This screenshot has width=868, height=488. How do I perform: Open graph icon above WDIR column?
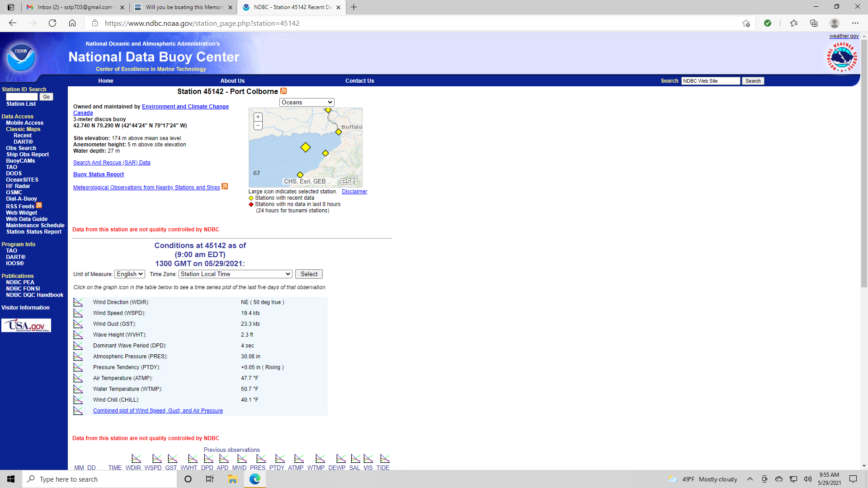[136, 459]
